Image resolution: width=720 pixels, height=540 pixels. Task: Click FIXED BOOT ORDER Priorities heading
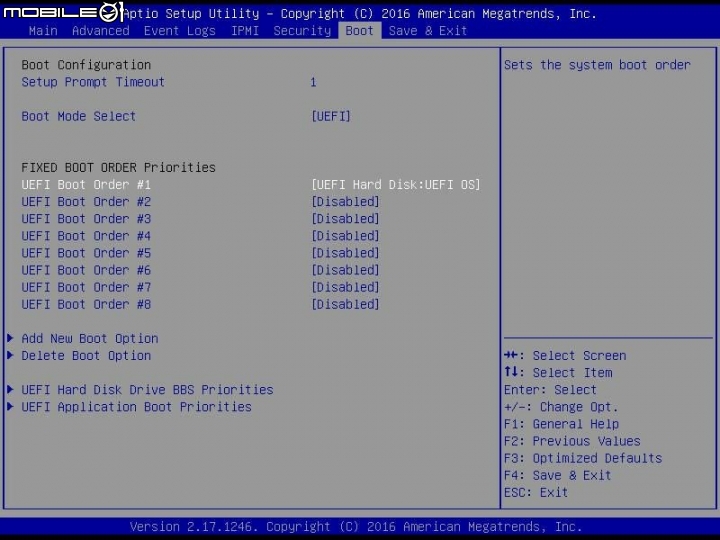coord(118,168)
